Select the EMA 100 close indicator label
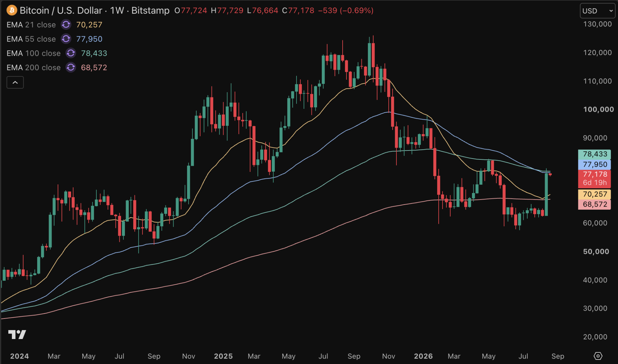This screenshot has height=364, width=618. pyautogui.click(x=34, y=53)
